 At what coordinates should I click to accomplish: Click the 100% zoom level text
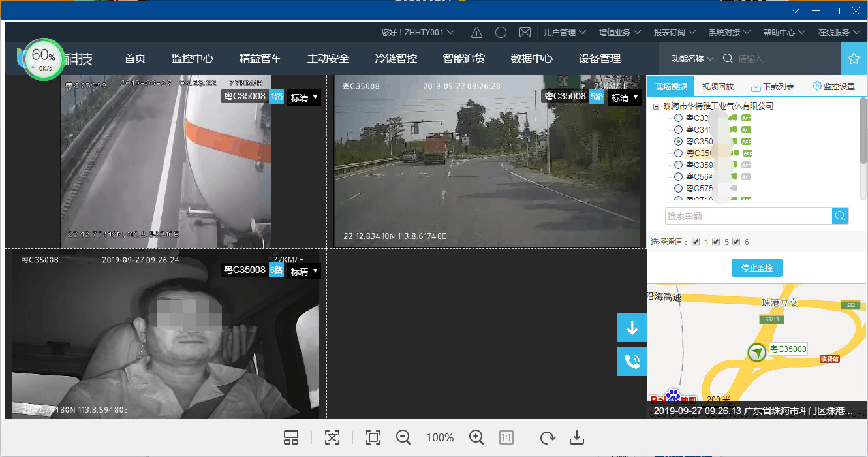click(x=440, y=437)
